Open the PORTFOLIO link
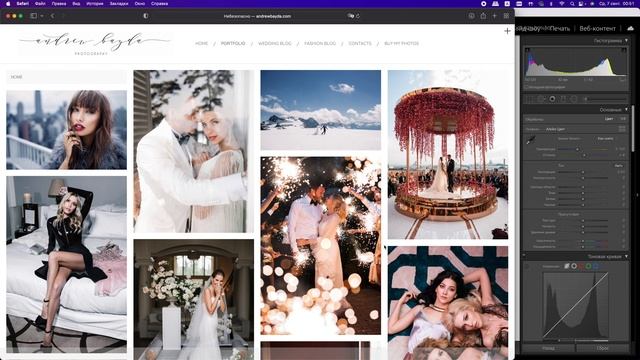Screen dimensions: 640x360 (x=233, y=43)
